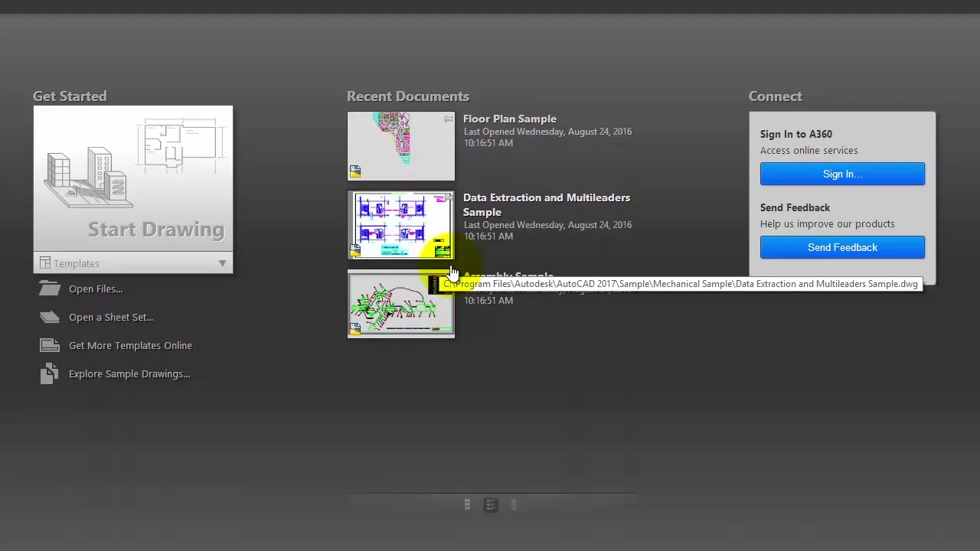Click the Start Drawing tile
The image size is (980, 551).
133,179
